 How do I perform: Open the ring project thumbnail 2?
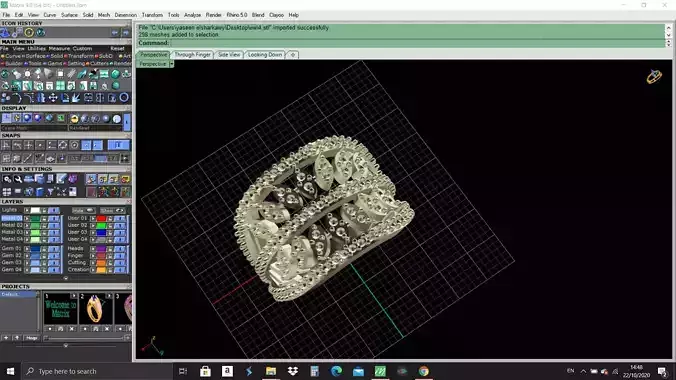pos(95,309)
